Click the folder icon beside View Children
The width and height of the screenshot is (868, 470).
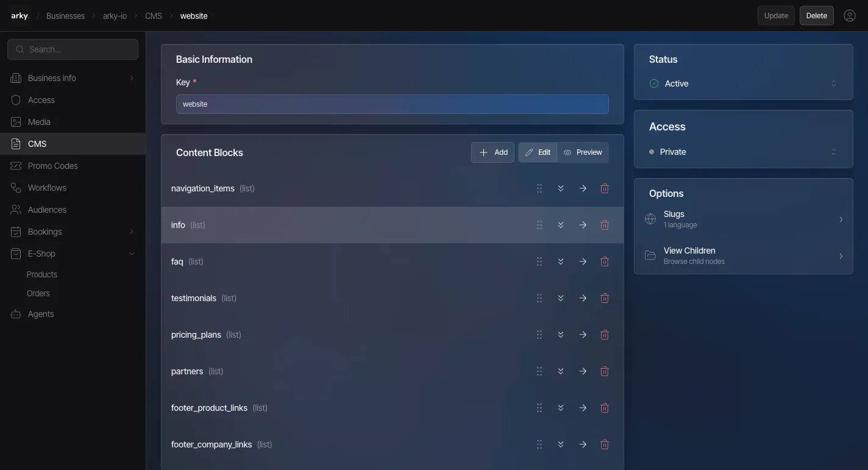(650, 255)
